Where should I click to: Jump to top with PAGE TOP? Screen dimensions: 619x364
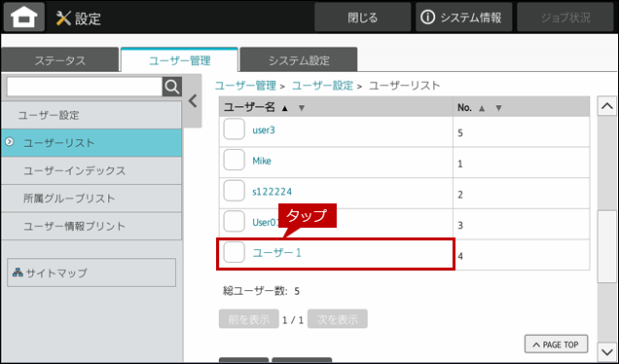click(556, 345)
